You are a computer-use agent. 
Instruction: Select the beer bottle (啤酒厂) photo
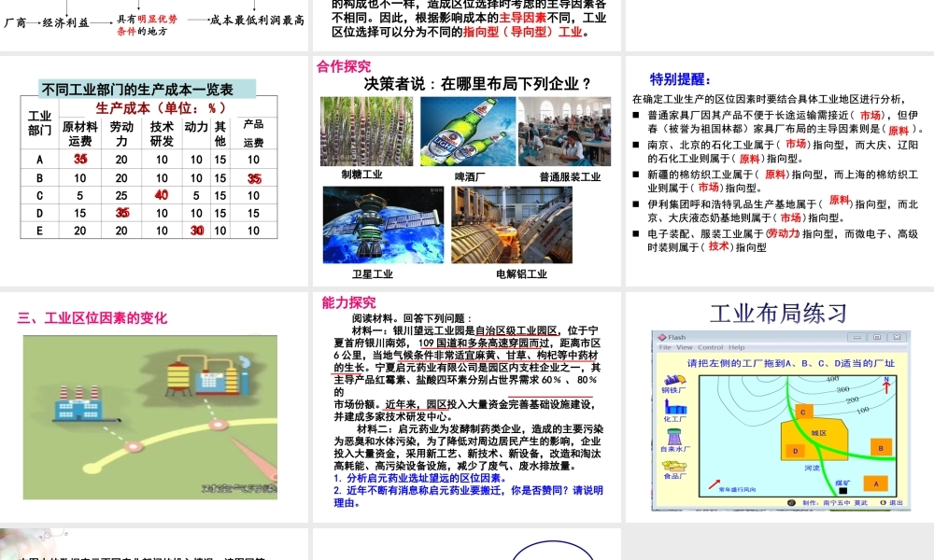[468, 132]
